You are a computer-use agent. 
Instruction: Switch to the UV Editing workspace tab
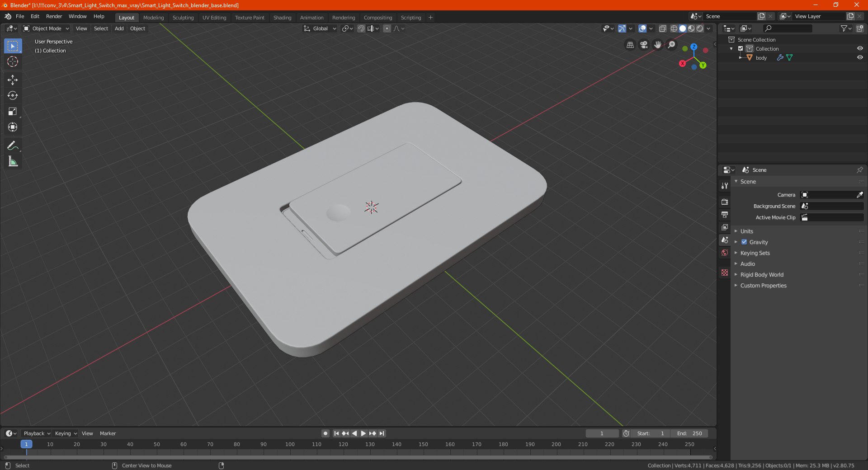[214, 18]
